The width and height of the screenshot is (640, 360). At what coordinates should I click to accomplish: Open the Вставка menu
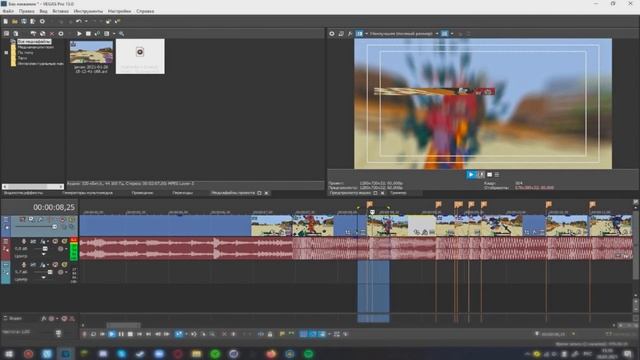[x=60, y=11]
